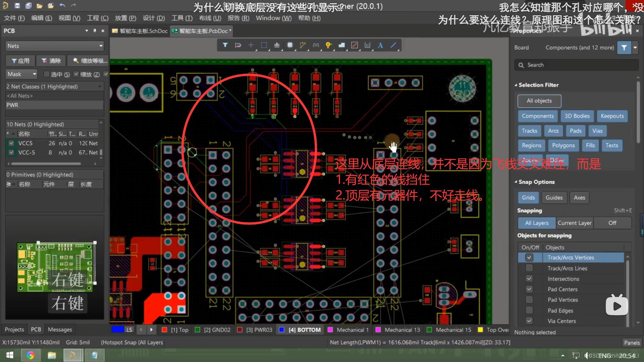Enable the Track/Arcs Lines snapping checkbox

coord(529,268)
